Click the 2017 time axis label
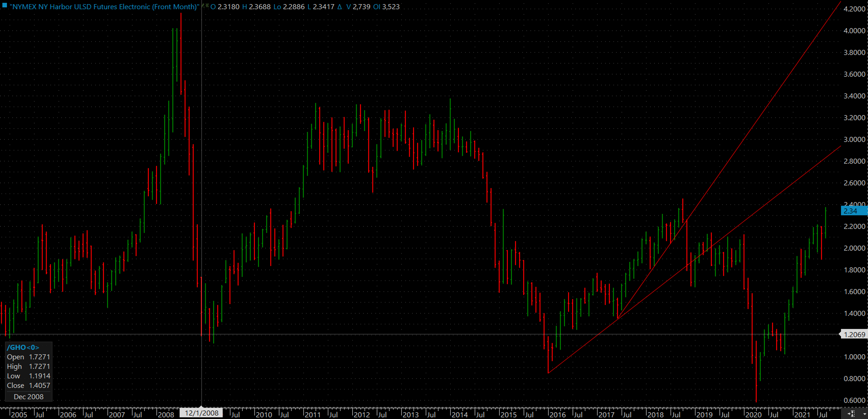 click(606, 415)
